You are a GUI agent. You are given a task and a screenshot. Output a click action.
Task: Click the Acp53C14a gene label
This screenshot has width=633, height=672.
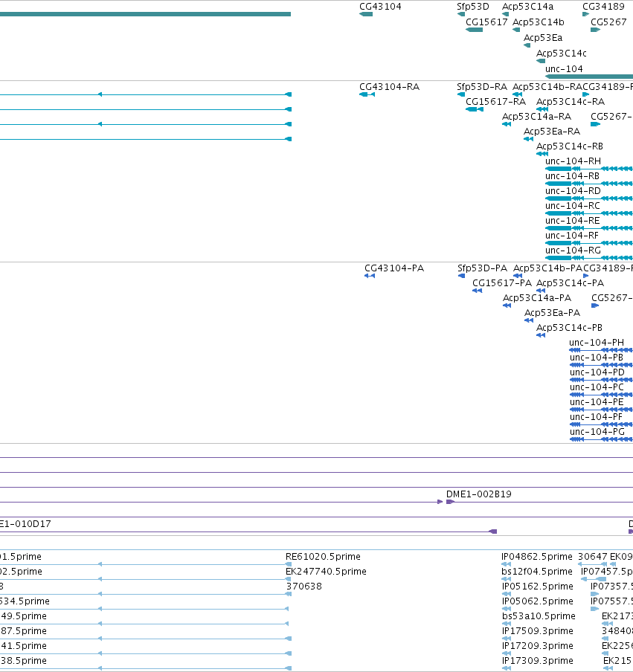click(x=527, y=7)
